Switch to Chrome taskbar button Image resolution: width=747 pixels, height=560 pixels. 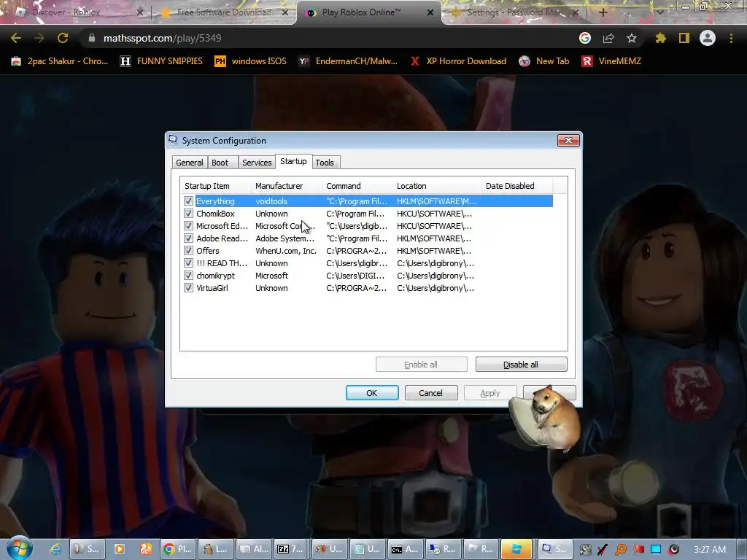pyautogui.click(x=178, y=549)
